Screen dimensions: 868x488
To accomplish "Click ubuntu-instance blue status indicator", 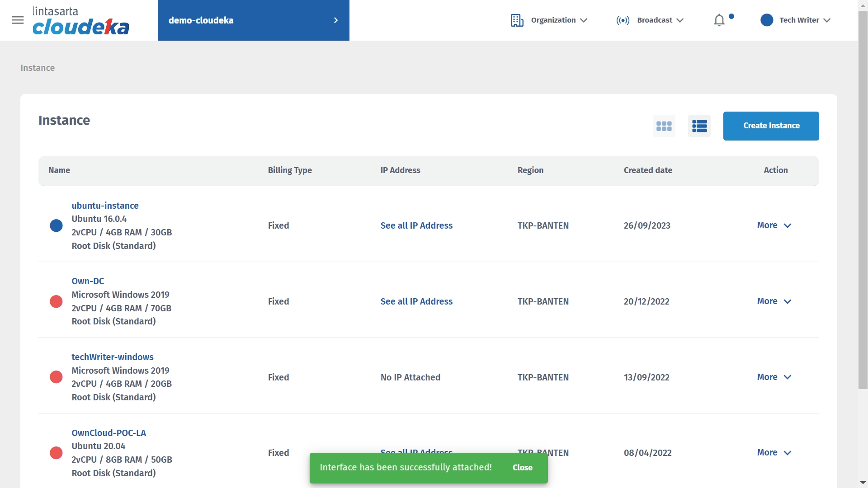I will click(56, 225).
